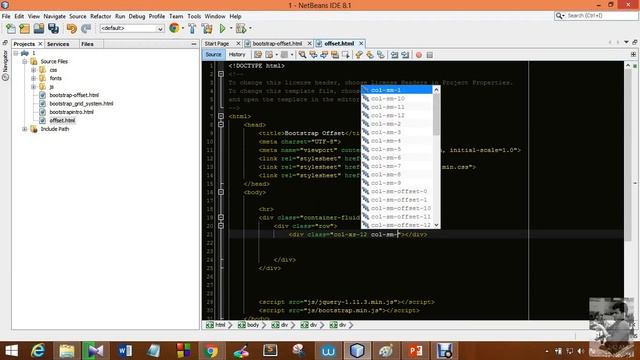
Task: Open Microsoft Word from the taskbar
Action: coord(125,351)
